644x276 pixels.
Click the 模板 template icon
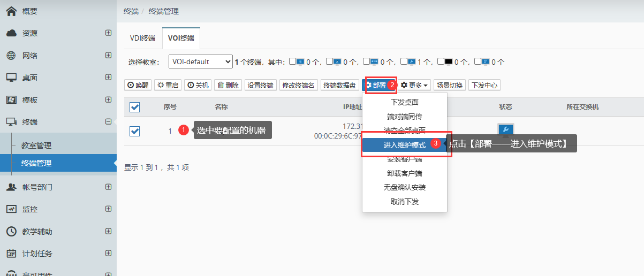(11, 100)
